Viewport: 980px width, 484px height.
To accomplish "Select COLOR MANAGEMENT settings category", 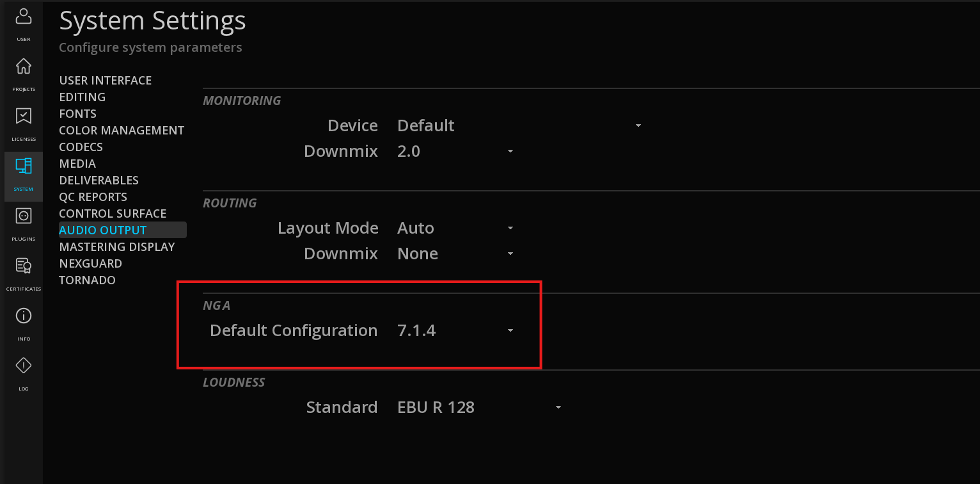I will point(122,130).
